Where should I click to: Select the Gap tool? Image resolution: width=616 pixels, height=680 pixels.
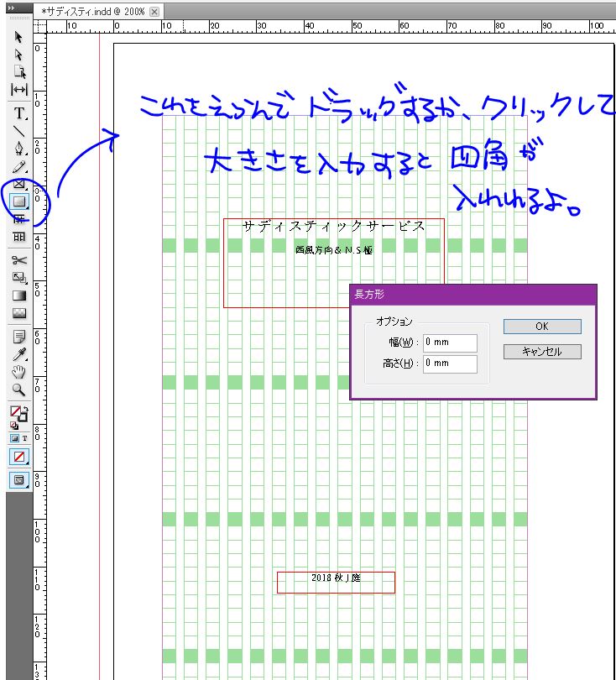[19, 89]
